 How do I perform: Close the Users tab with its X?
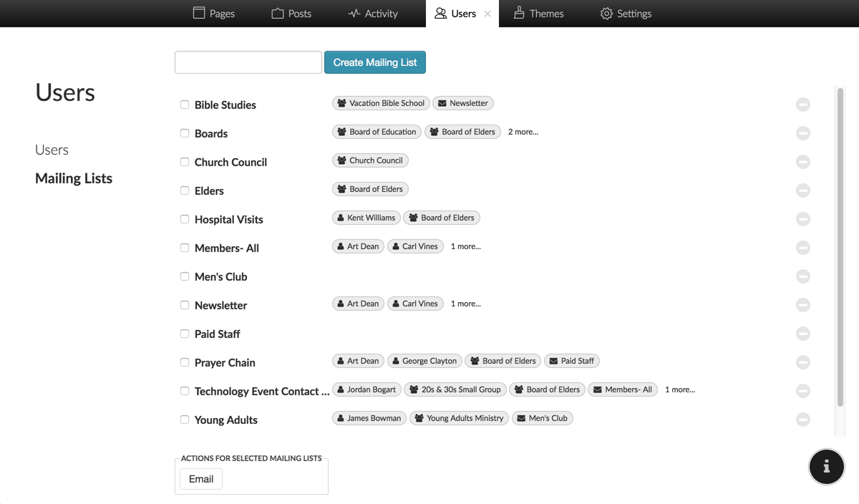tap(489, 13)
